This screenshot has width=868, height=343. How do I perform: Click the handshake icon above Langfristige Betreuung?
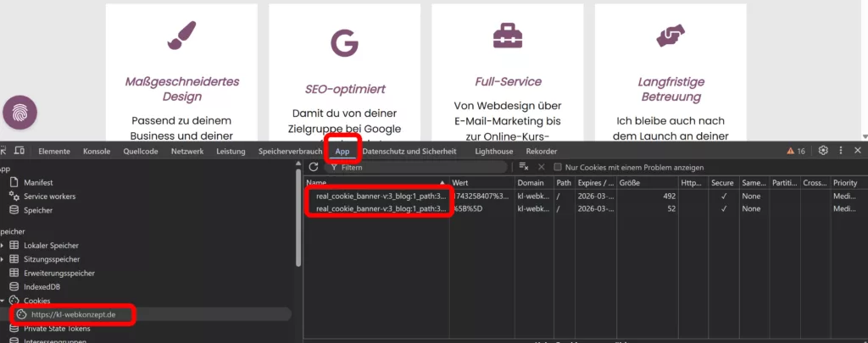670,36
